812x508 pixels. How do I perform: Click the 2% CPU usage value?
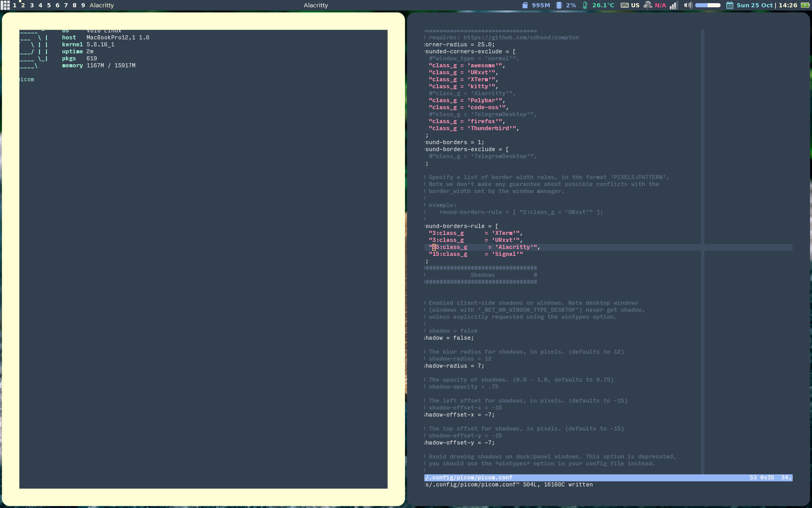point(571,5)
